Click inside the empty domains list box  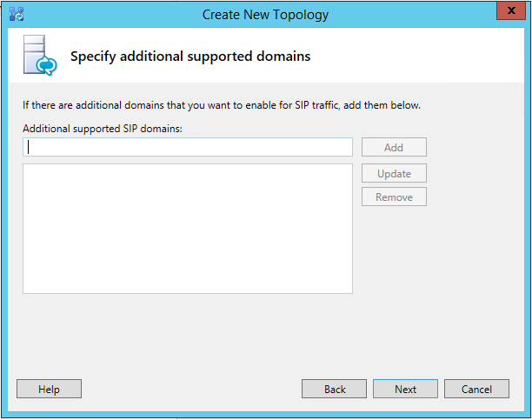pos(188,229)
